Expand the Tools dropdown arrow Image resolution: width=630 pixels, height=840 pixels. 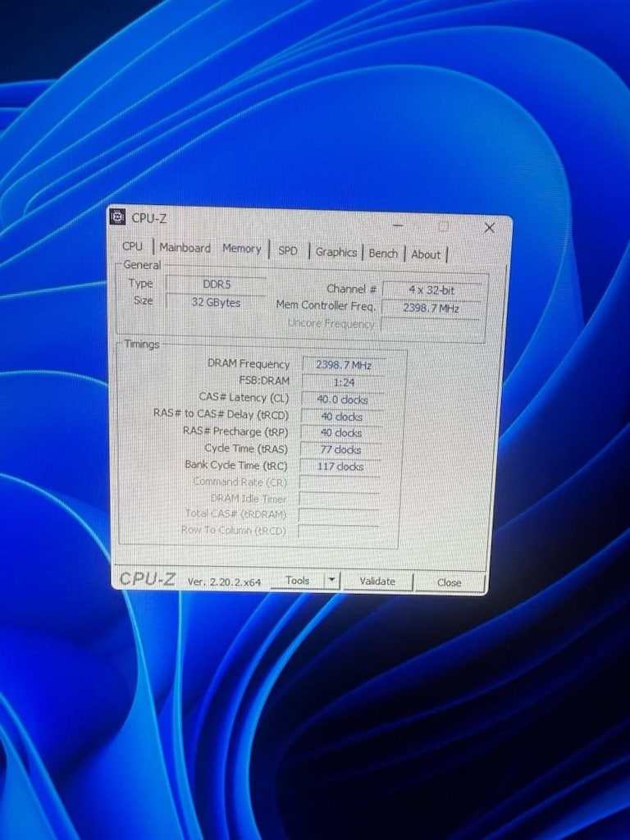point(332,580)
